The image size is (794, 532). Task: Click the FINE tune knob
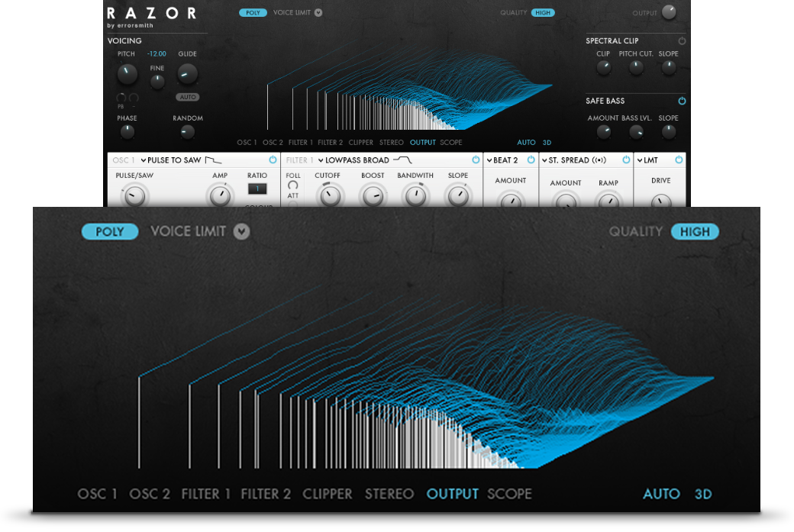(157, 82)
